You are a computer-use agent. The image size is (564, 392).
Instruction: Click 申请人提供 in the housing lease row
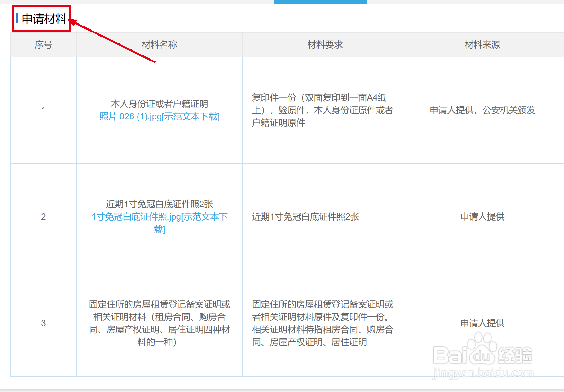483,323
